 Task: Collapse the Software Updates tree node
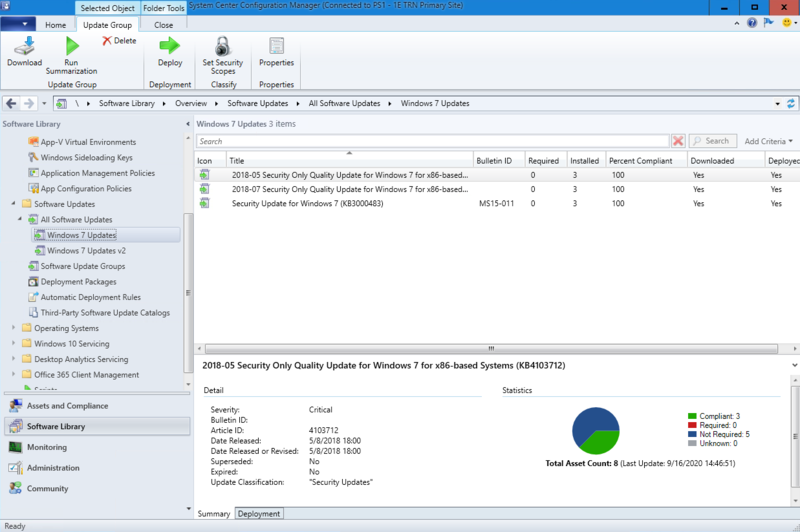(14, 204)
